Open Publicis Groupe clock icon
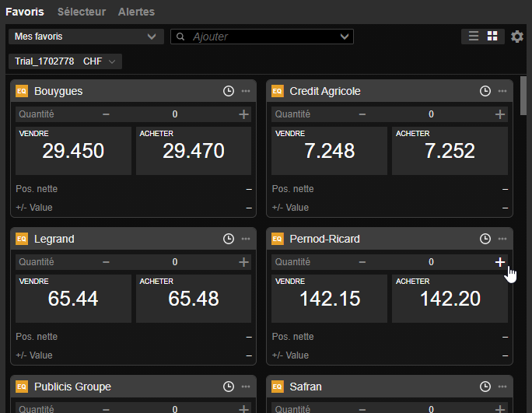 (x=229, y=387)
